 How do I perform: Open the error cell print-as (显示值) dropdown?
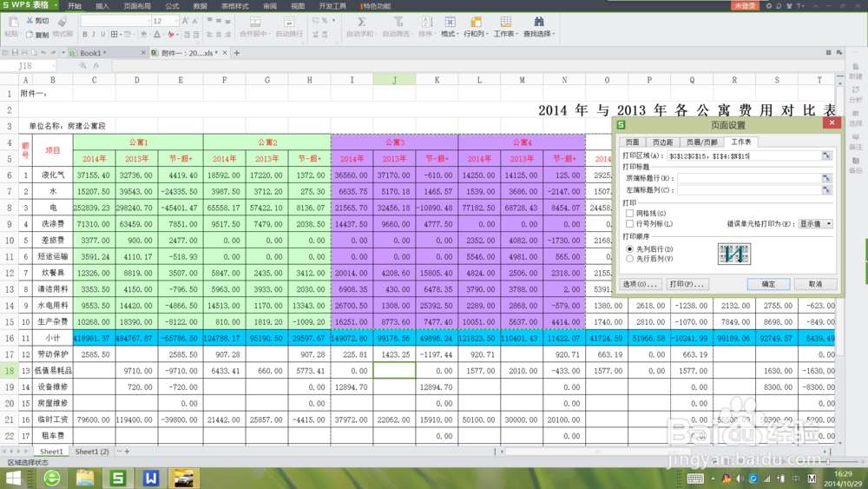click(x=815, y=224)
